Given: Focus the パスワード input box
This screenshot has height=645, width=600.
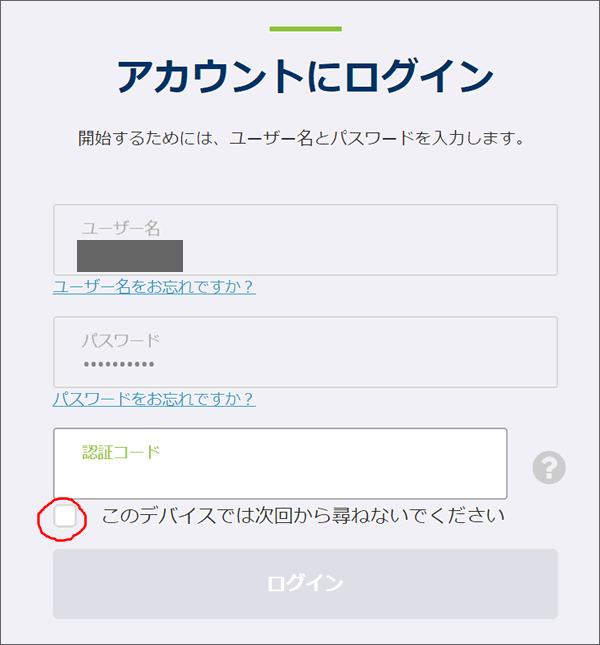Looking at the screenshot, I should [x=306, y=352].
